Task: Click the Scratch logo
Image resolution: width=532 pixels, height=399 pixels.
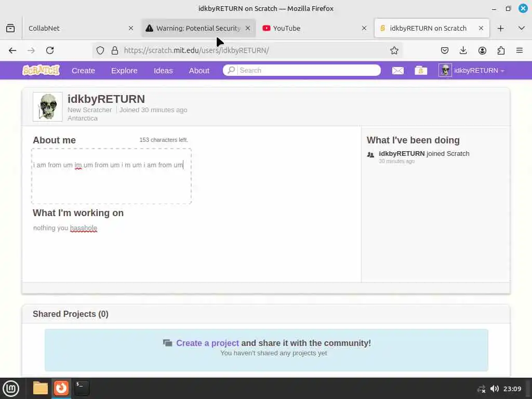Action: coord(41,70)
